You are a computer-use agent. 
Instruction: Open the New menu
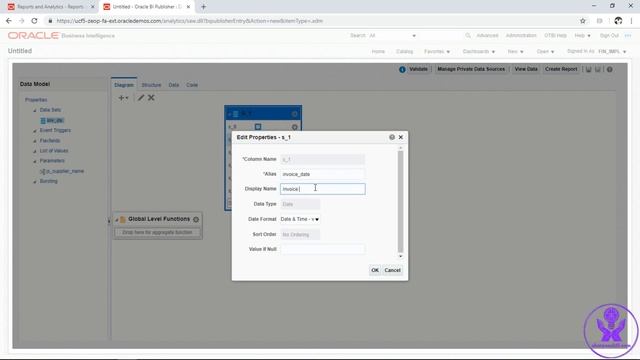click(x=515, y=52)
